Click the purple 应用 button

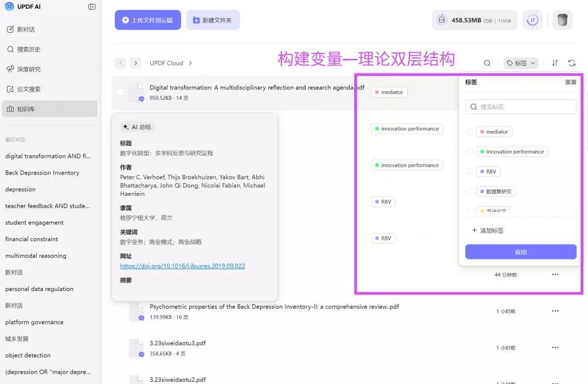[520, 252]
